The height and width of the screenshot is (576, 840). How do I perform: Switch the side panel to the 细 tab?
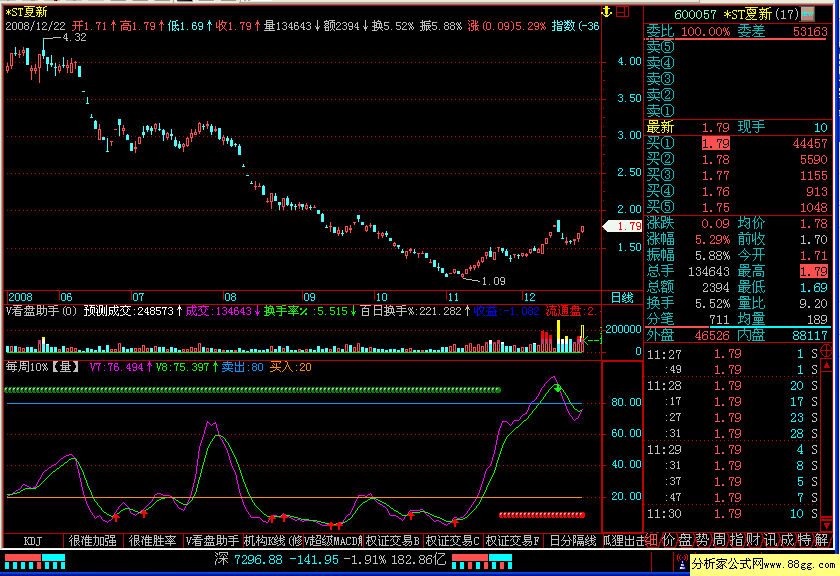[651, 540]
